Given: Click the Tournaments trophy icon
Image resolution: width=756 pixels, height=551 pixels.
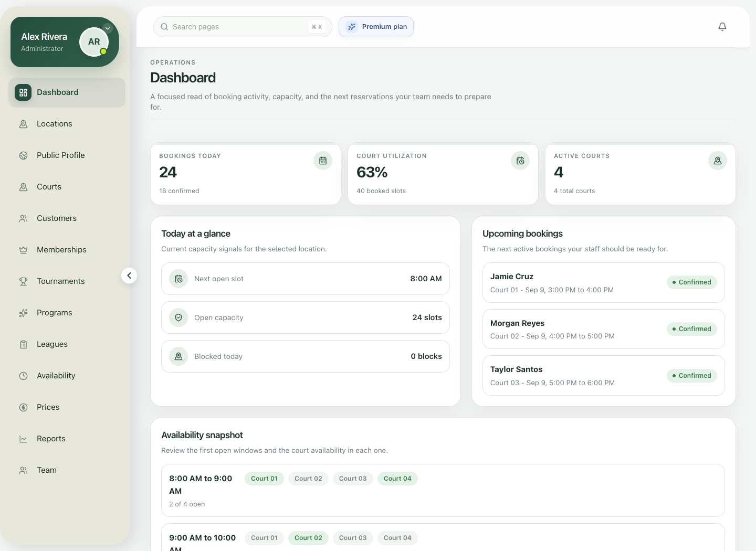Looking at the screenshot, I should coord(23,281).
